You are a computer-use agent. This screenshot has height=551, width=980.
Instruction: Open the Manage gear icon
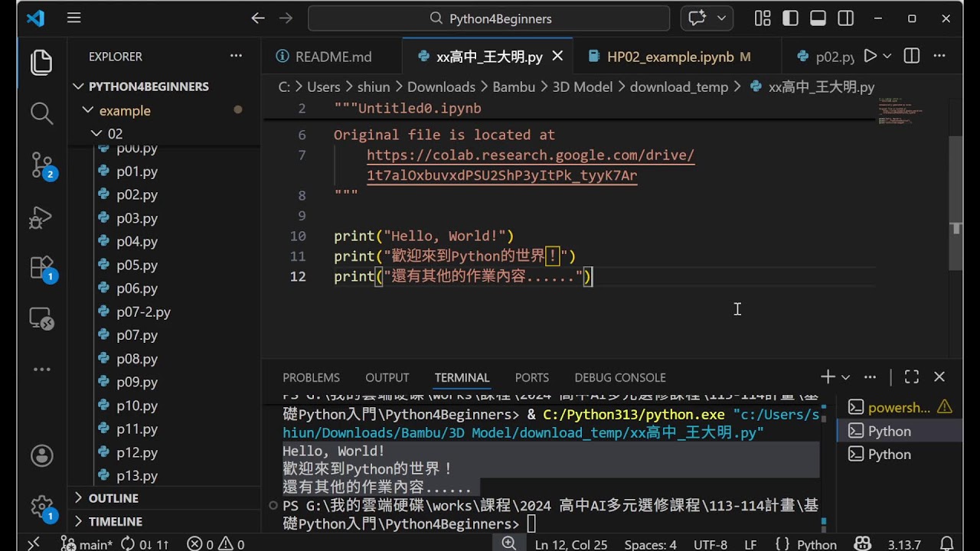41,507
